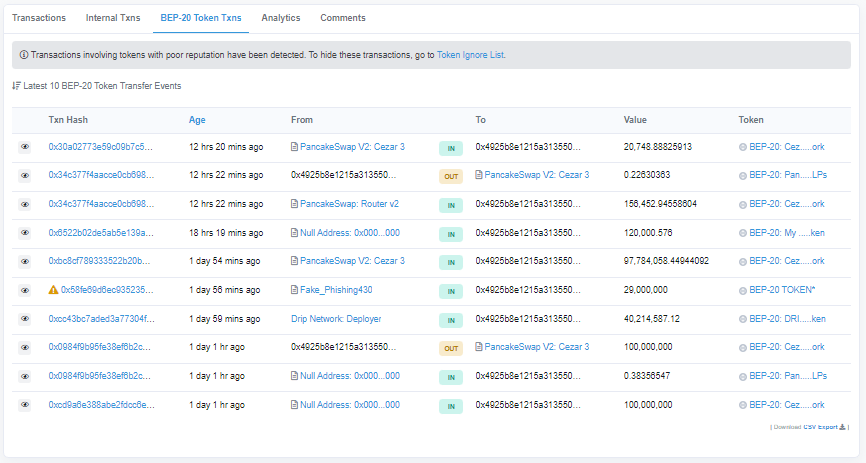Image resolution: width=866 pixels, height=463 pixels.
Task: Click eye icon in the 0.38356547 value row
Action: coord(25,376)
